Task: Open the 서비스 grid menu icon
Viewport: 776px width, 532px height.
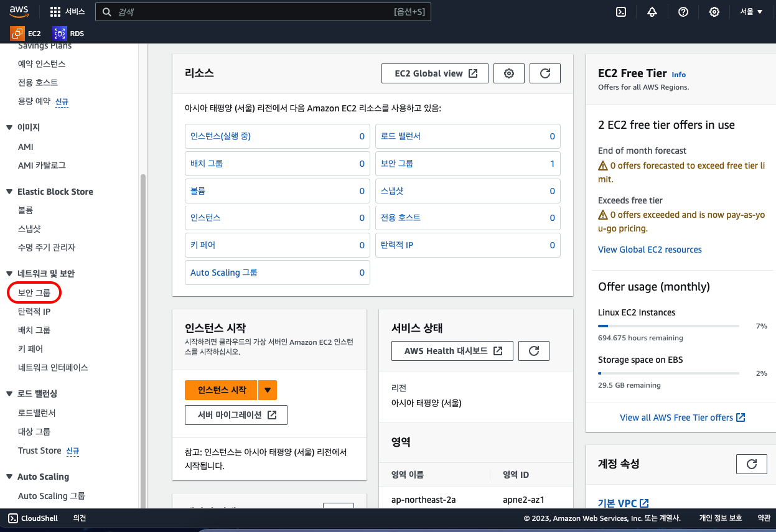Action: pos(55,12)
